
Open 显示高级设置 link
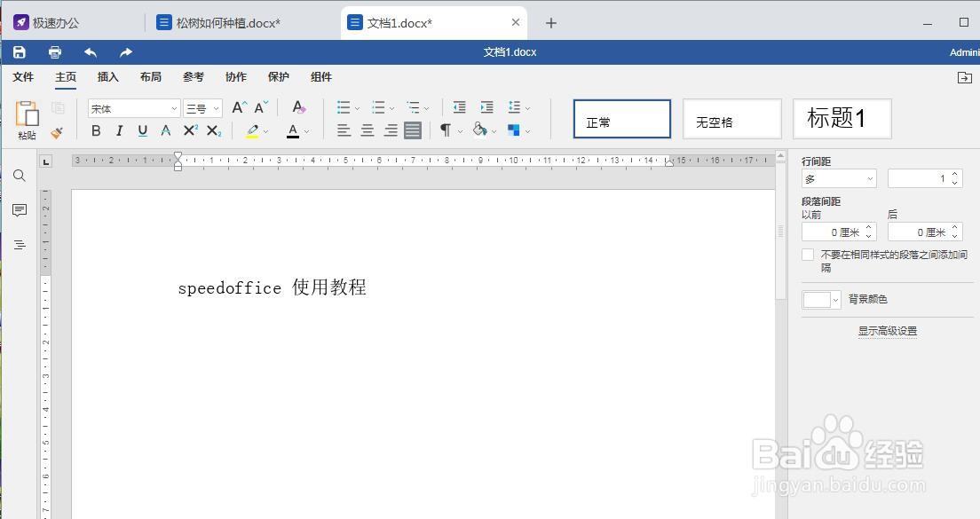coord(887,329)
